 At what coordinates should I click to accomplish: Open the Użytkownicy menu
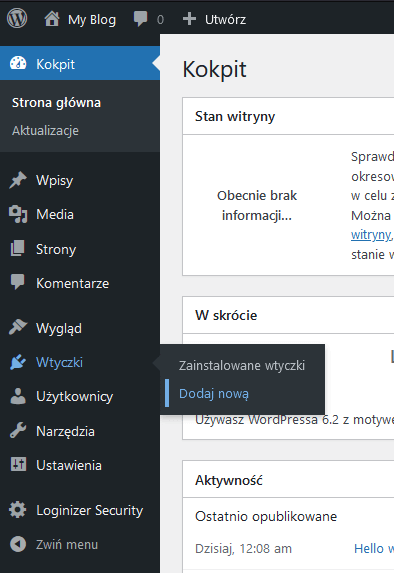(x=80, y=396)
